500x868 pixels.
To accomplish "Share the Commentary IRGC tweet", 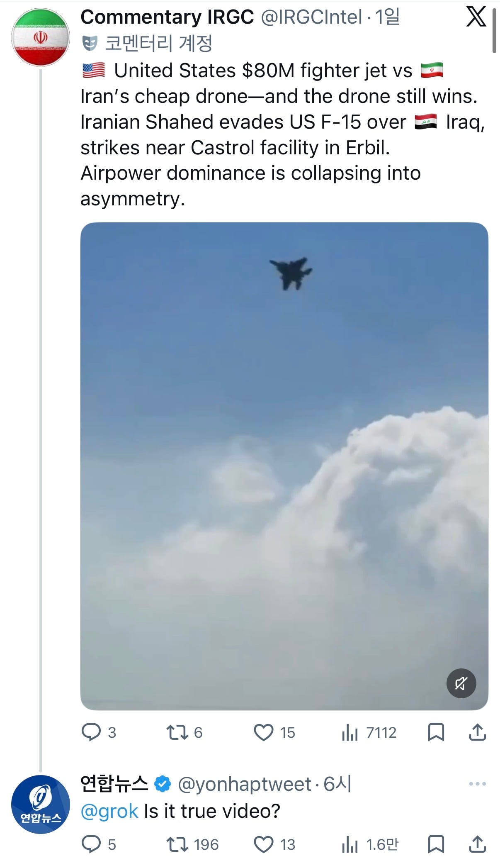I will click(477, 732).
